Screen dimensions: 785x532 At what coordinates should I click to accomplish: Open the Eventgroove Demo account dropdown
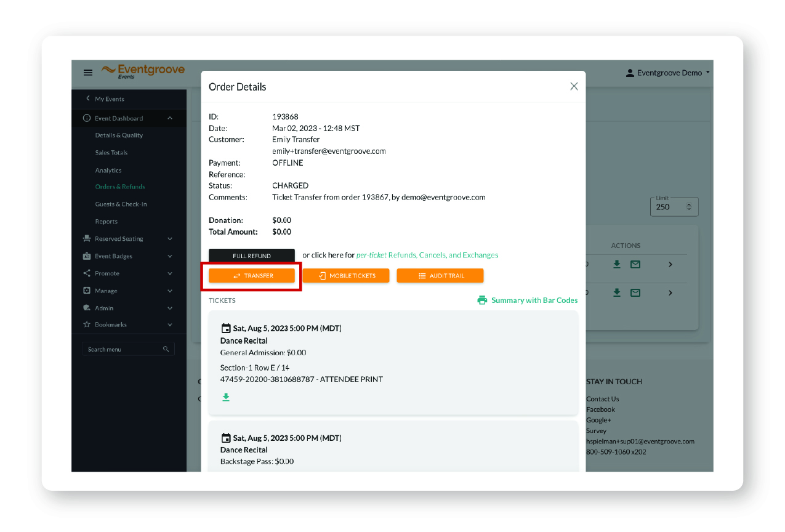click(668, 73)
